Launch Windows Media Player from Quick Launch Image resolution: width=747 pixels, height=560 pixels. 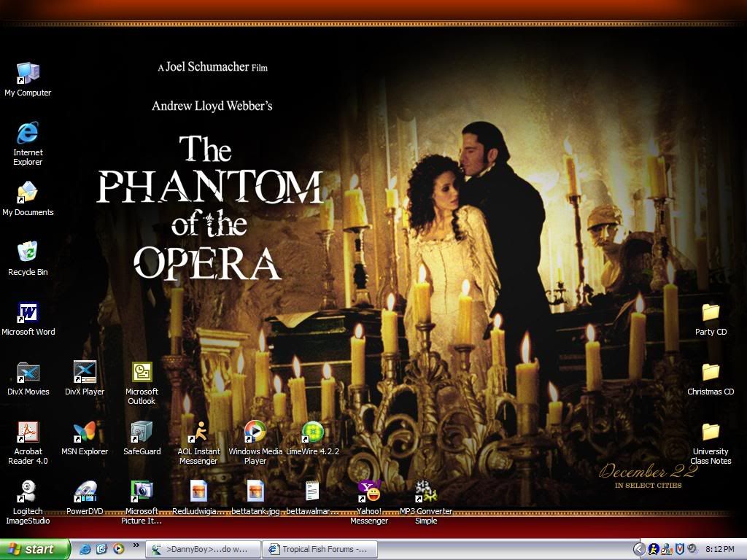[118, 549]
